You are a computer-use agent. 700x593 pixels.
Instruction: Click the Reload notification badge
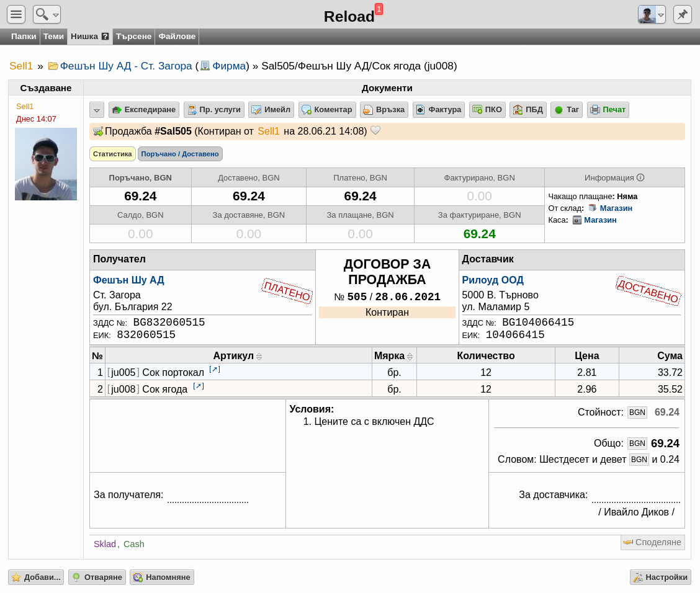point(379,9)
